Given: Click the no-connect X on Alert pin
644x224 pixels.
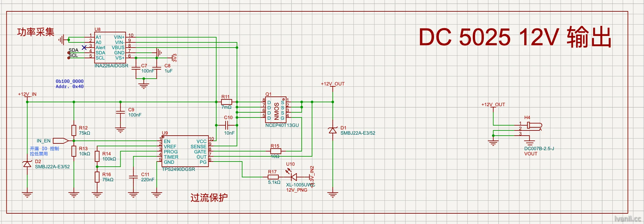Looking at the screenshot, I should point(84,48).
